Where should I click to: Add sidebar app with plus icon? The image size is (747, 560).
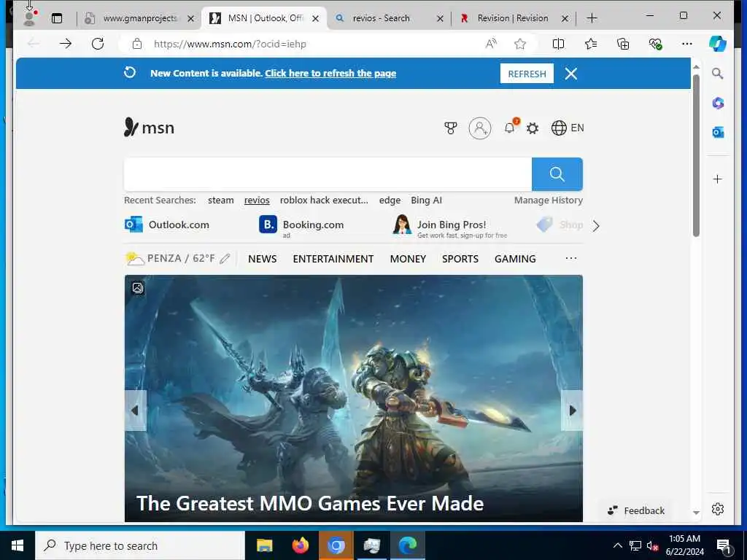tap(718, 179)
